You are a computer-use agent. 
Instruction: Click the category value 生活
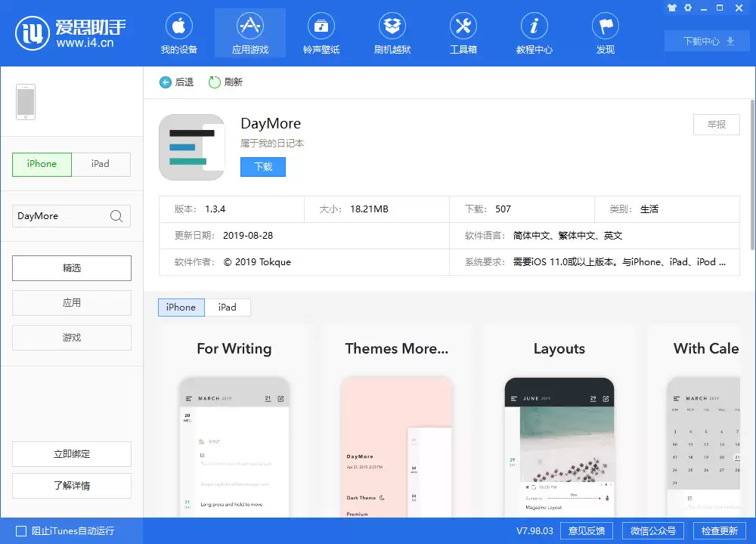(x=649, y=209)
